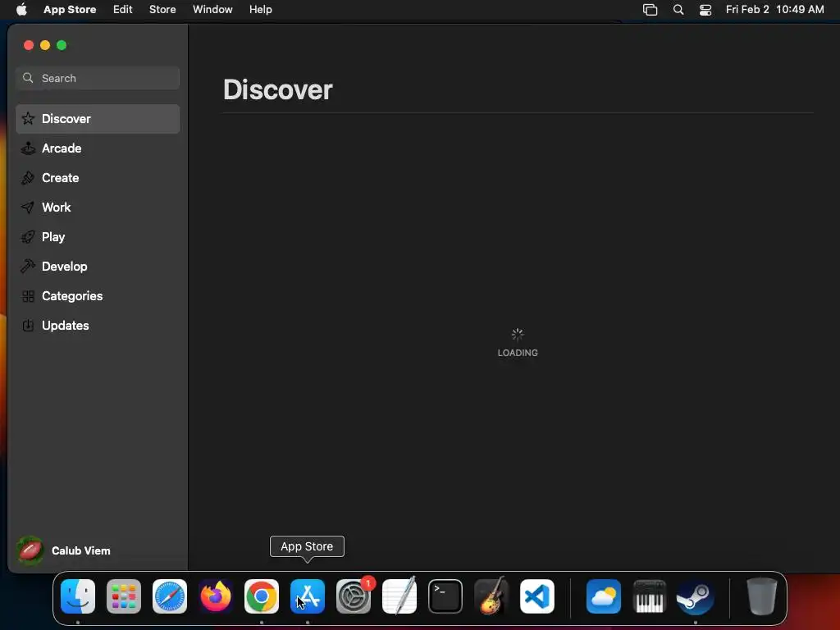Minimize the App Store window
The width and height of the screenshot is (840, 630).
click(x=45, y=45)
